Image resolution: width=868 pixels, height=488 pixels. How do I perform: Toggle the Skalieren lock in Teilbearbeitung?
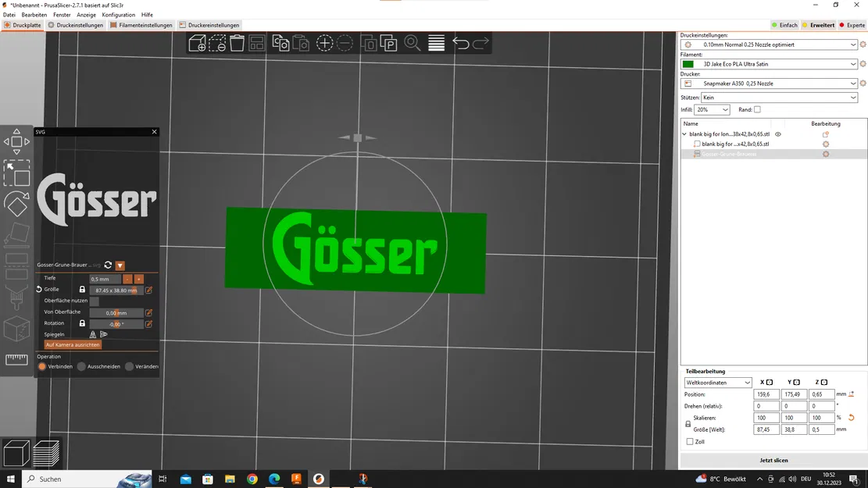click(x=688, y=424)
